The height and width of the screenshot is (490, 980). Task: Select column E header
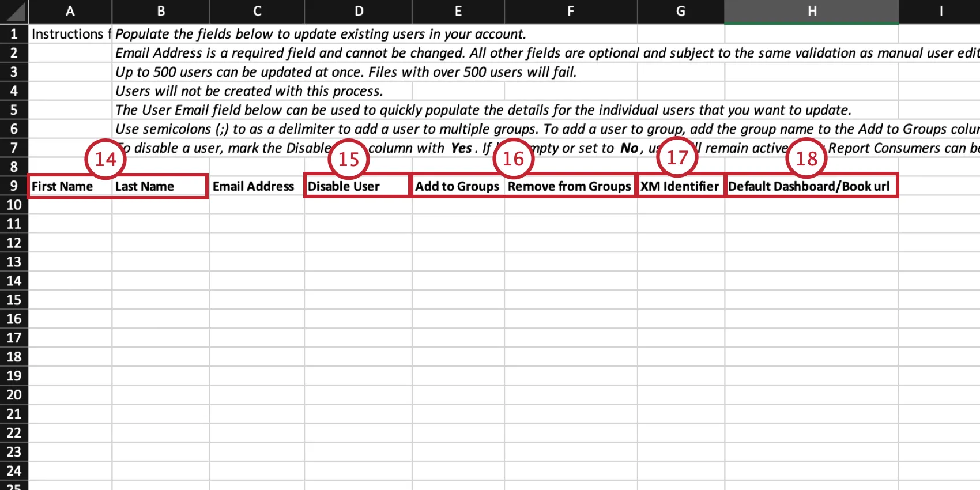click(x=458, y=11)
